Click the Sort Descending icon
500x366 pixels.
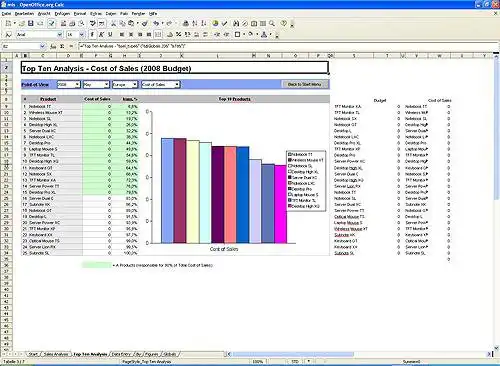(x=204, y=23)
